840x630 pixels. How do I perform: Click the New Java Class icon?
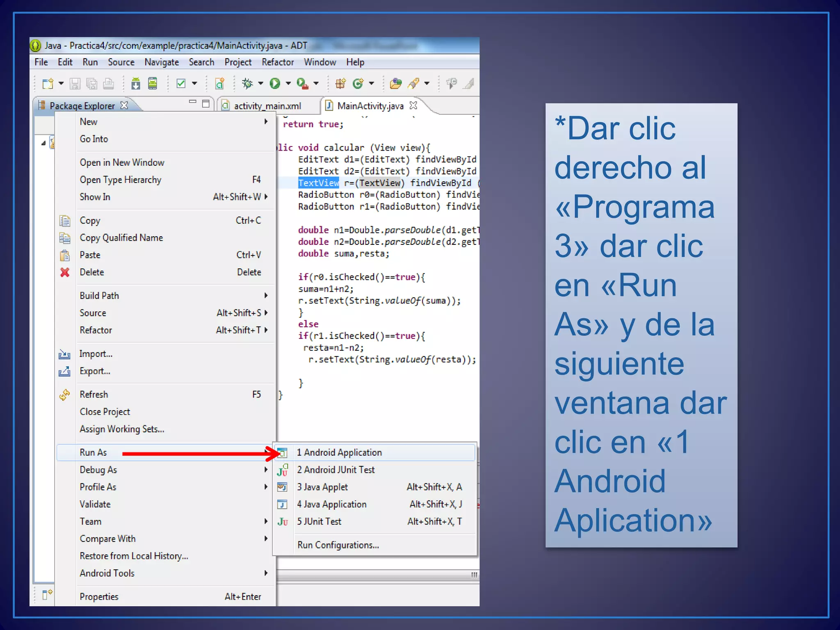click(x=358, y=84)
